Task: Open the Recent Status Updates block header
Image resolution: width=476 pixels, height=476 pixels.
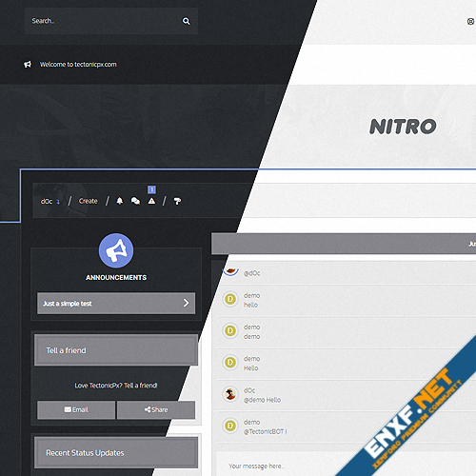Action: [x=116, y=452]
